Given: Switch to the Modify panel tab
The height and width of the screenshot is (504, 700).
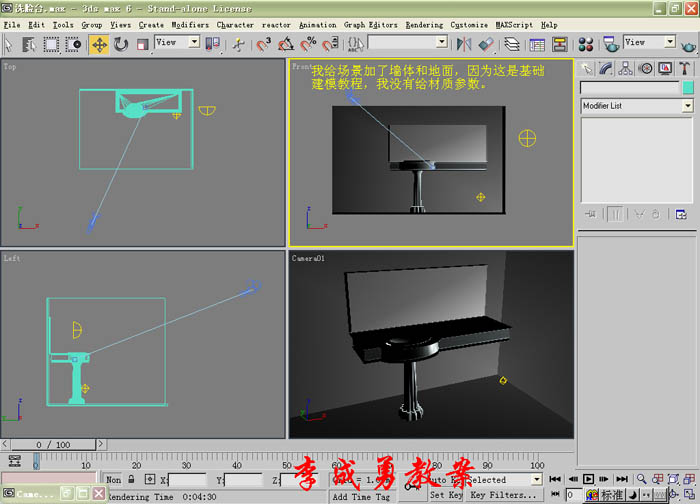Looking at the screenshot, I should (x=606, y=68).
